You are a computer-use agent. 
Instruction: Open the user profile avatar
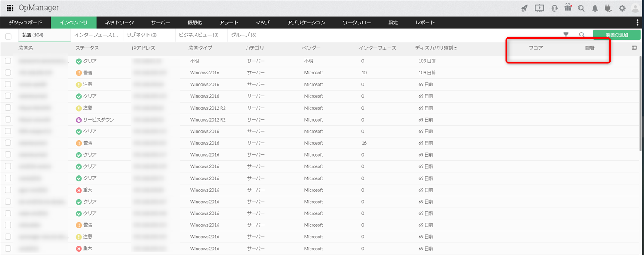[x=635, y=8]
